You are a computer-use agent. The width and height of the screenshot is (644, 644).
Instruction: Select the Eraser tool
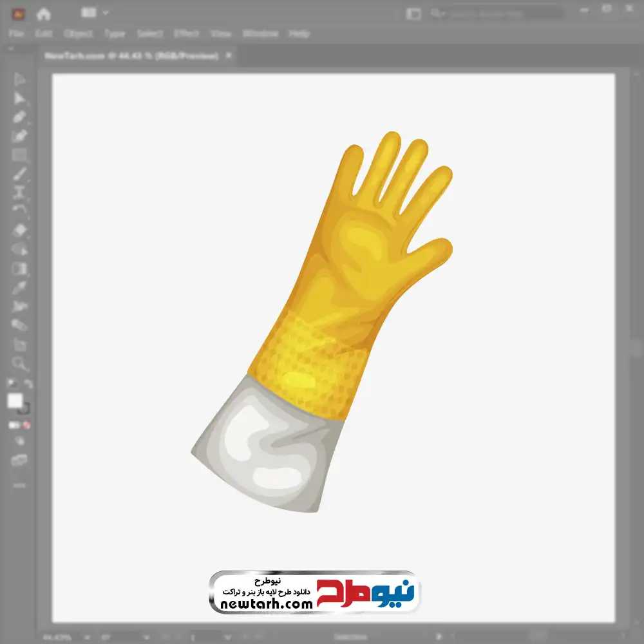(x=19, y=230)
